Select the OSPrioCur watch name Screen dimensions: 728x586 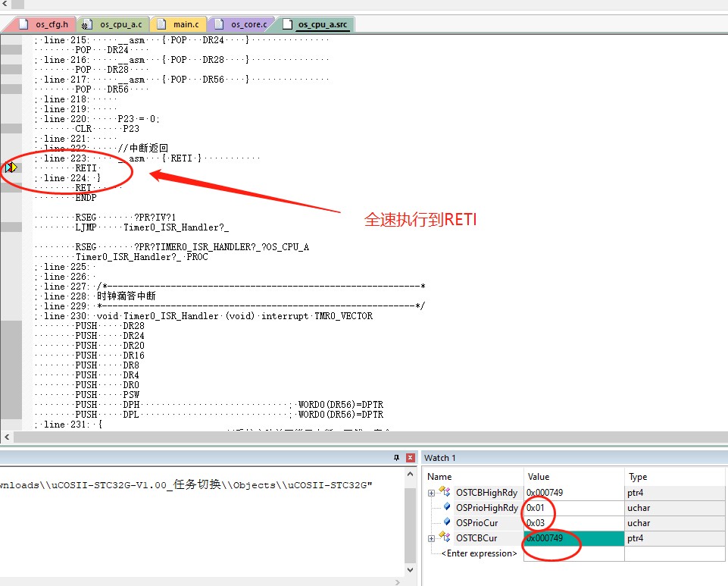coord(476,523)
